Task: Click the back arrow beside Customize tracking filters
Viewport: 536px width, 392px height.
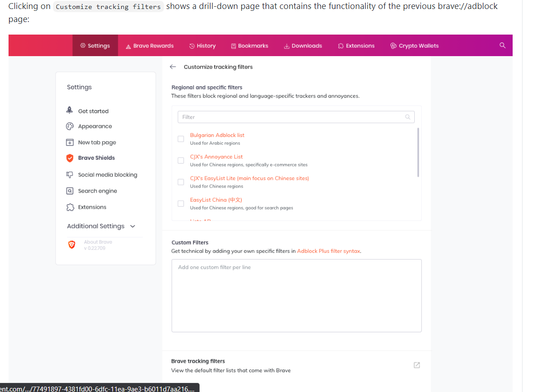Action: pos(173,67)
